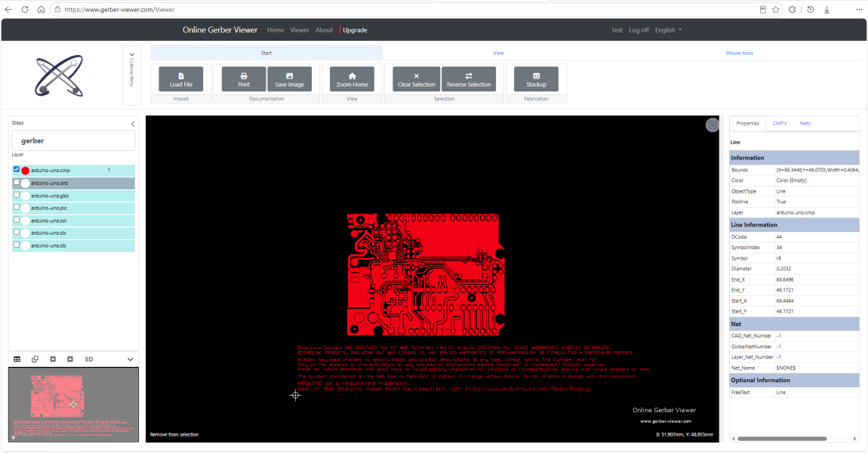This screenshot has width=868, height=453.
Task: Click the Load File button
Action: (181, 79)
